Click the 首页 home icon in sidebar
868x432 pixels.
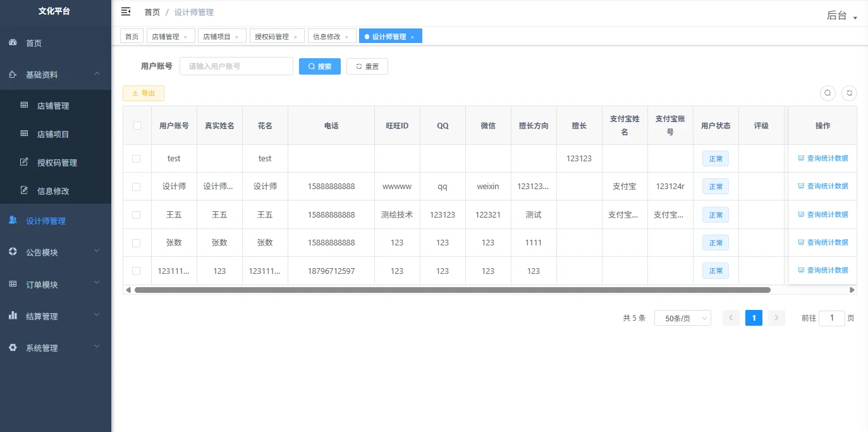(x=13, y=43)
